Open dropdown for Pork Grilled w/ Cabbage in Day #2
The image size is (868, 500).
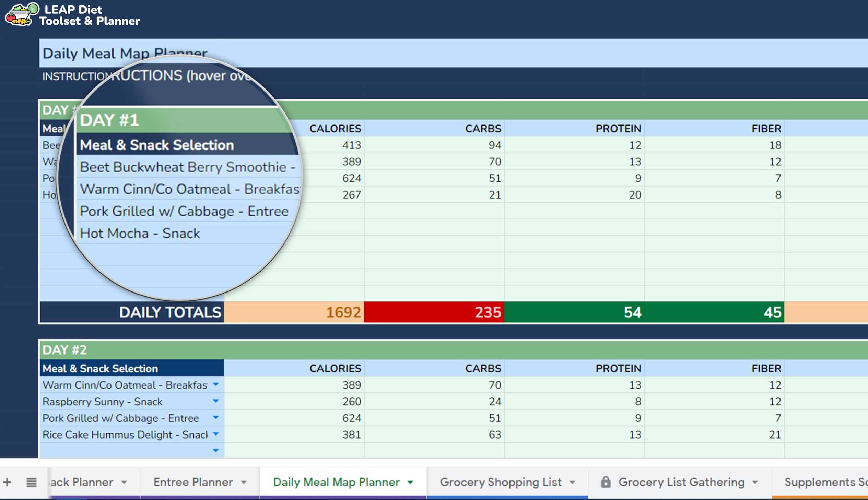[216, 417]
